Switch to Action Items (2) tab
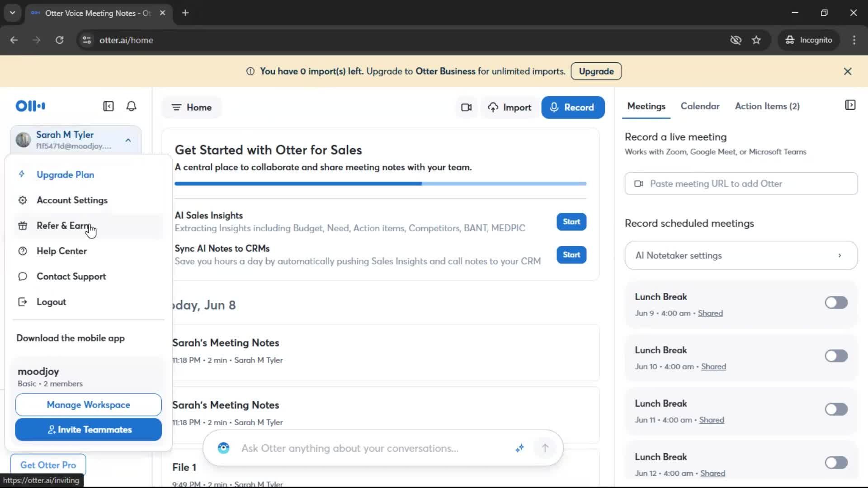Image resolution: width=868 pixels, height=488 pixels. (x=767, y=107)
